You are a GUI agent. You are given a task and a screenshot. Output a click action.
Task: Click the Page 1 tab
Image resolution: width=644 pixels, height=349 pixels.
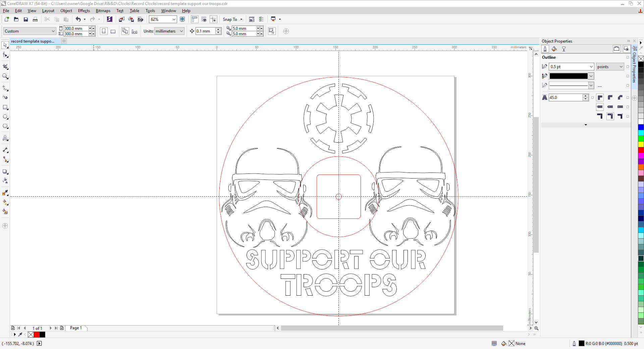click(x=76, y=328)
